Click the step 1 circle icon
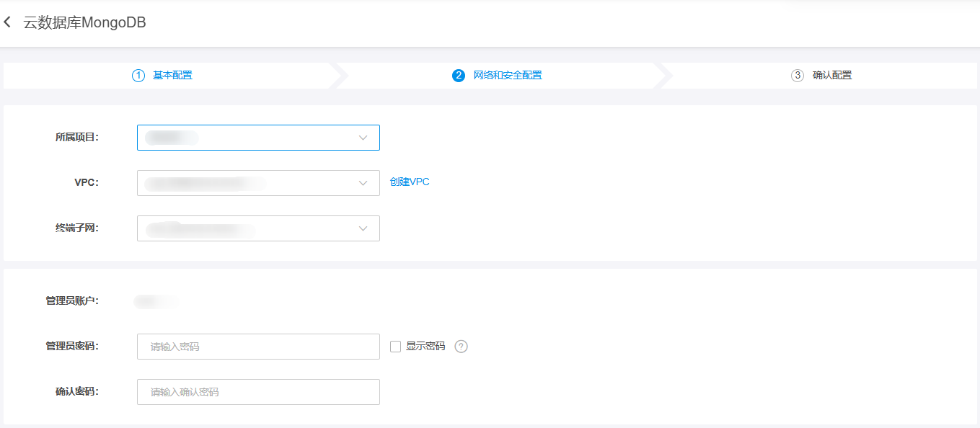 [138, 76]
